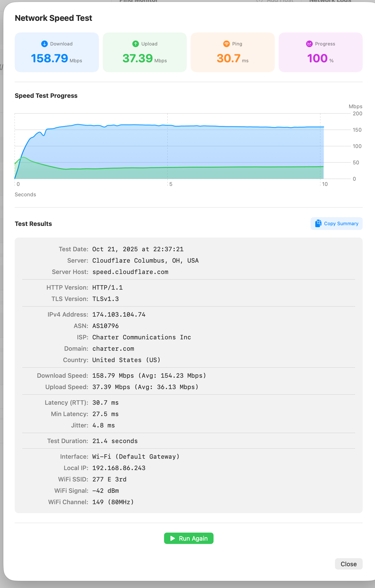
Task: Click the orange Ping Wi-Fi icon
Action: (226, 44)
